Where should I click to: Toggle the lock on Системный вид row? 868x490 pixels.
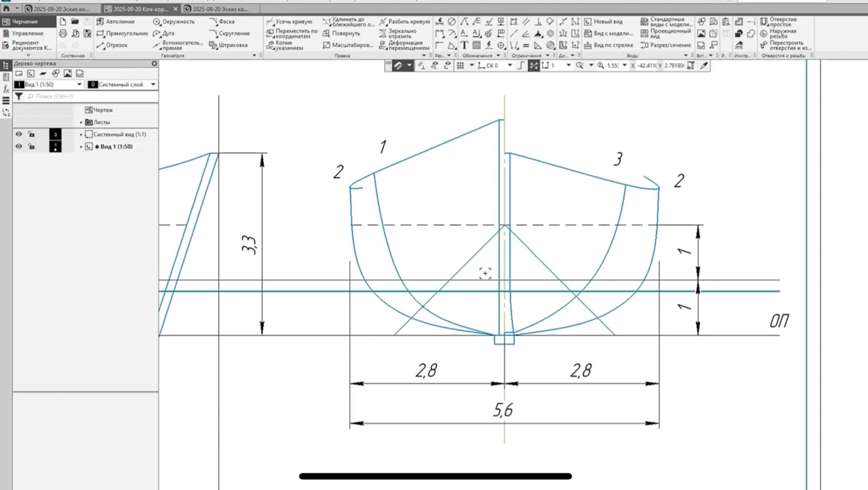coord(31,135)
